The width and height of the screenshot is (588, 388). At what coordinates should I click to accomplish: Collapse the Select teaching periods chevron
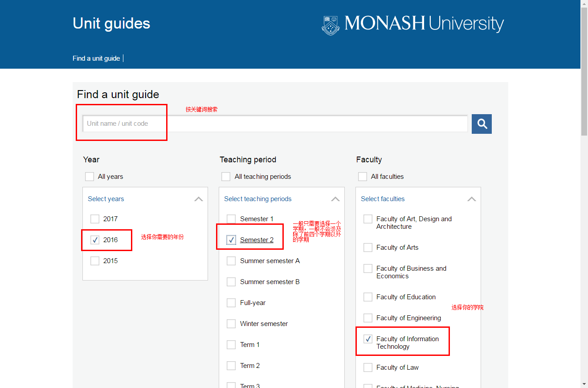(x=335, y=199)
